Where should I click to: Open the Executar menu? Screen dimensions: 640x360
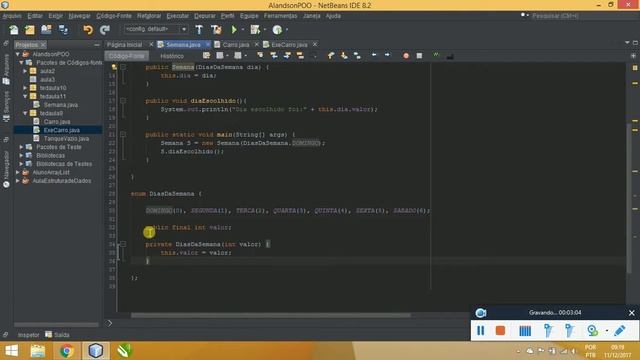pos(178,16)
